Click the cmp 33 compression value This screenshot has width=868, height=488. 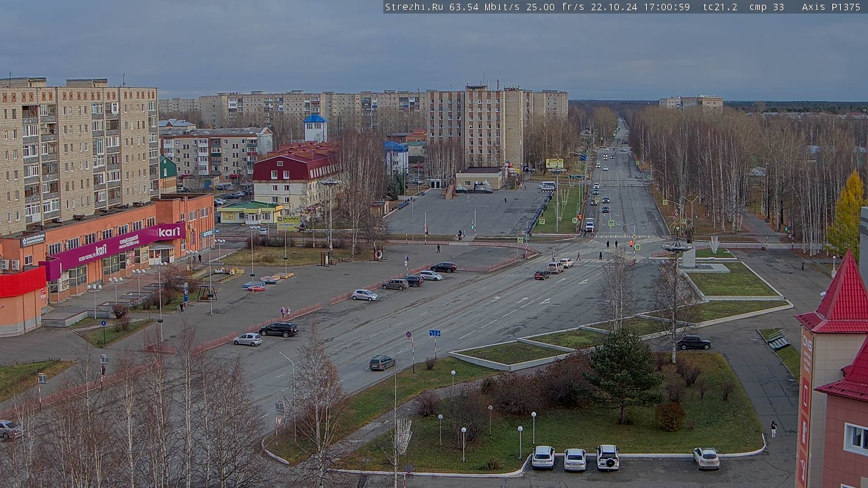point(767,7)
